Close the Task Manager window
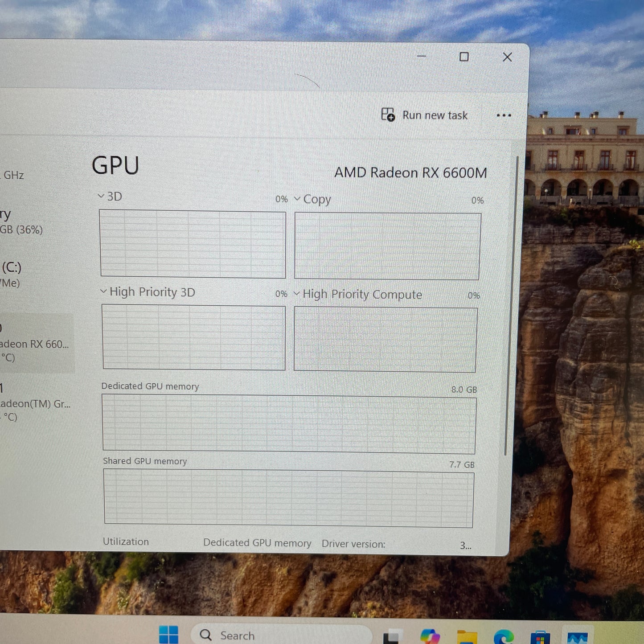The image size is (644, 644). click(507, 57)
